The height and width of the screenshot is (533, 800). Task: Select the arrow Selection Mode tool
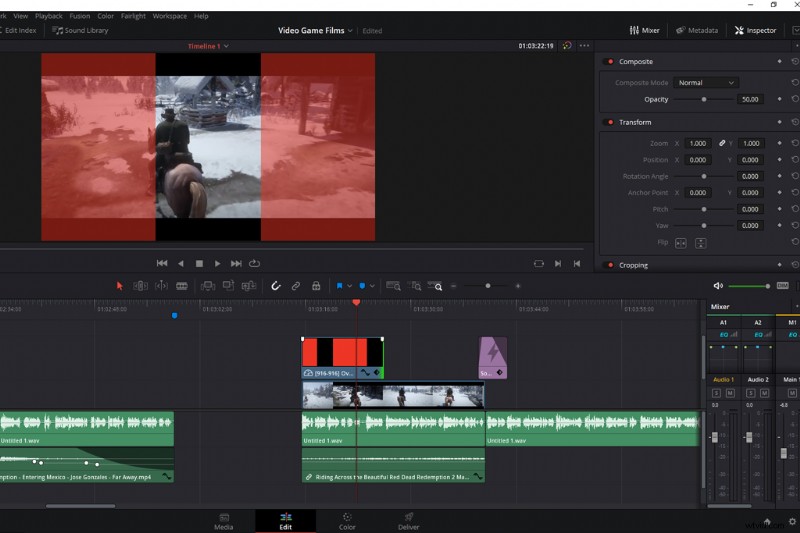[119, 286]
